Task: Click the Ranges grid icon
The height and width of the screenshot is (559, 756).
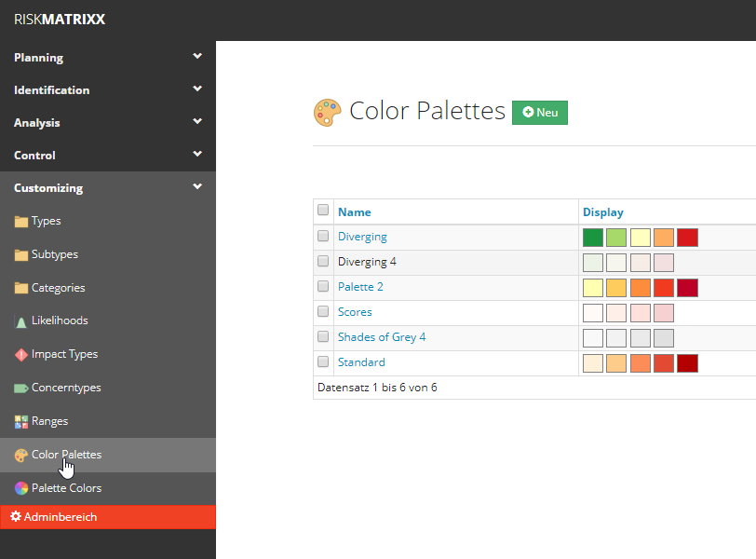Action: 20,422
